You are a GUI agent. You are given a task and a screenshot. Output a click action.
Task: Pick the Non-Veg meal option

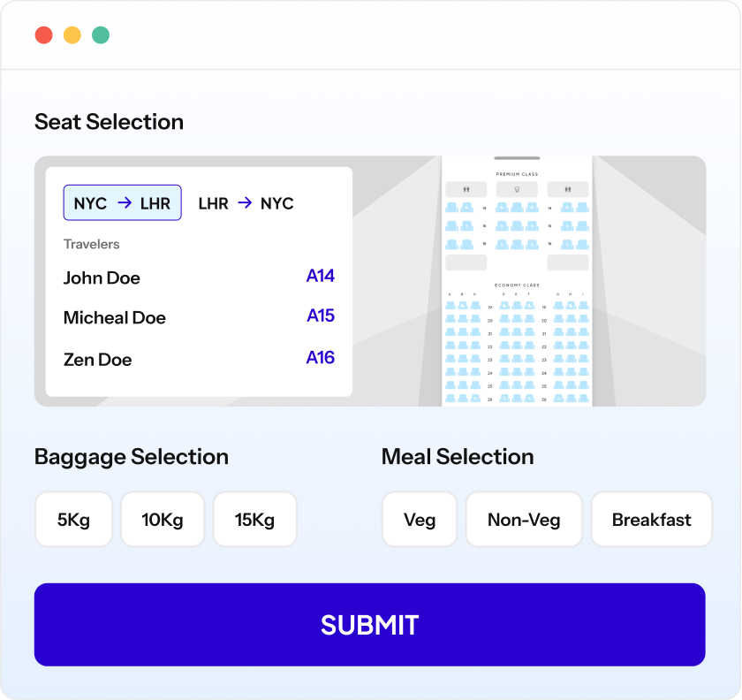[524, 520]
